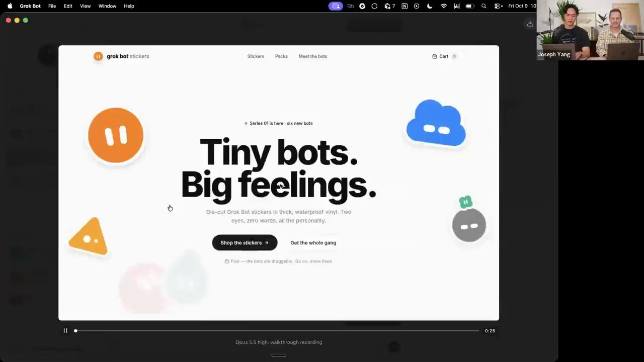
Task: Click the download icon at top right
Action: tap(530, 24)
